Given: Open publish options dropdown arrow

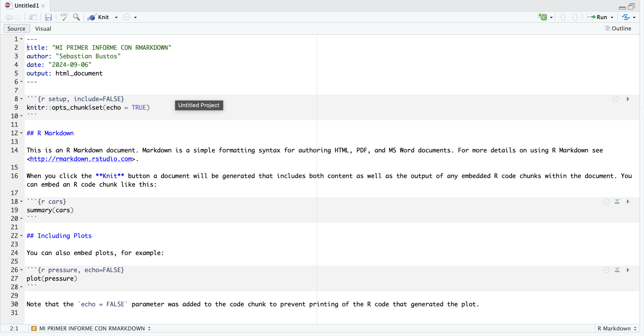Looking at the screenshot, I should click(x=634, y=17).
